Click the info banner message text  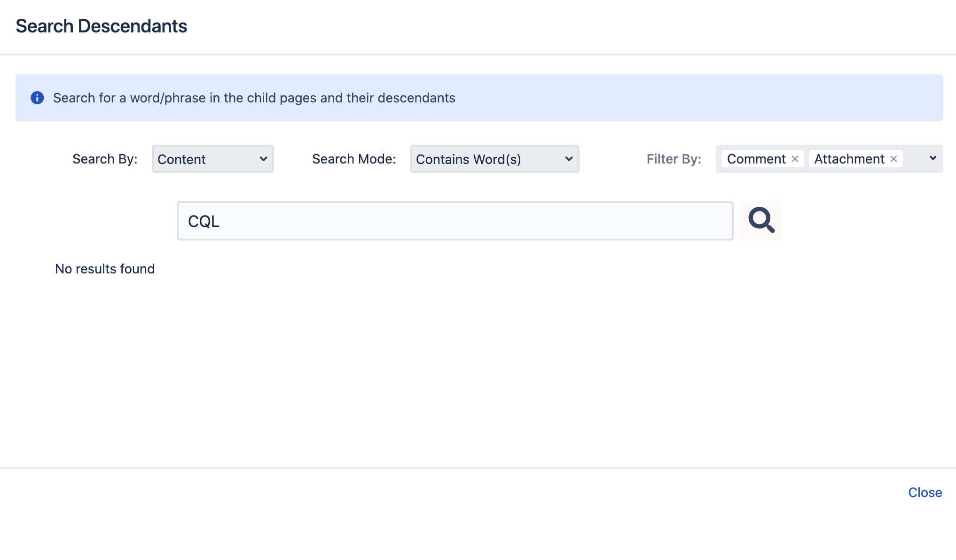254,98
